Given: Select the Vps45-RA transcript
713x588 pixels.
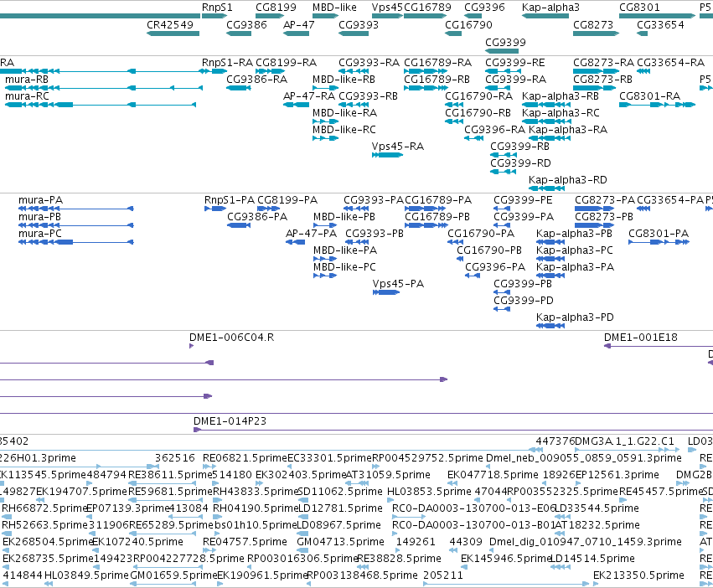Looking at the screenshot, I should [x=387, y=155].
